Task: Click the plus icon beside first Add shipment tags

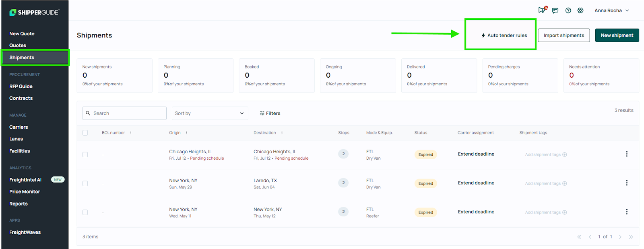Action: coord(565,154)
